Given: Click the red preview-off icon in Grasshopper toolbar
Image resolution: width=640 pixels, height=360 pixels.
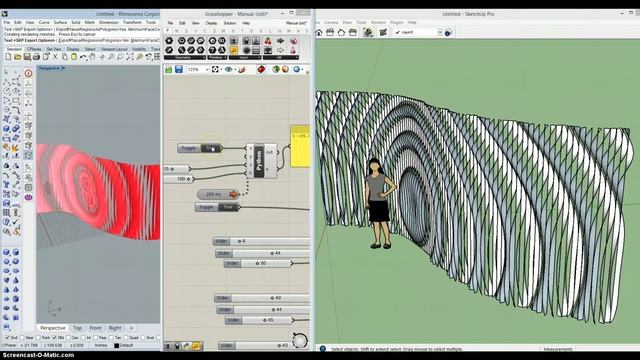Looking at the screenshot, I should tap(261, 69).
